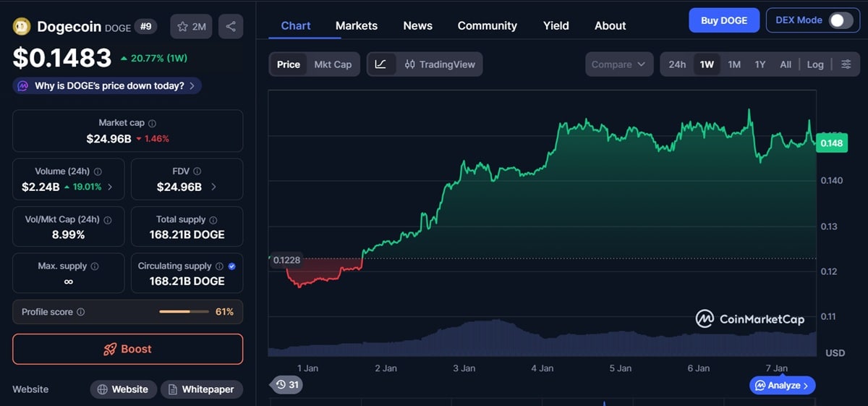Click the Analyze button
868x406 pixels.
783,385
